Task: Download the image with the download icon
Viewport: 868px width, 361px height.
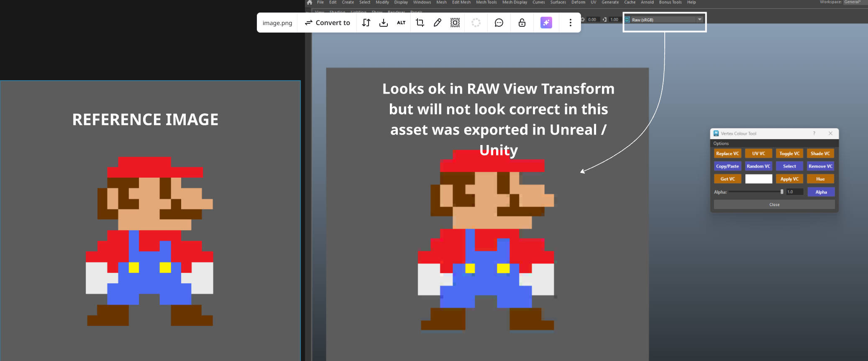Action: point(384,23)
